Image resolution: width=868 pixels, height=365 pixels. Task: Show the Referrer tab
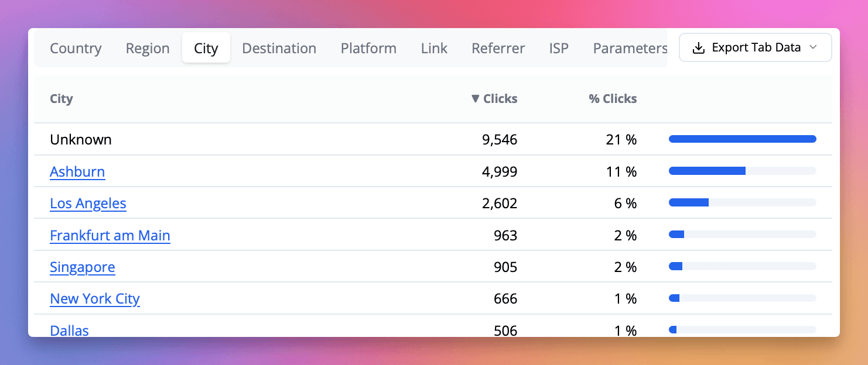pyautogui.click(x=498, y=48)
